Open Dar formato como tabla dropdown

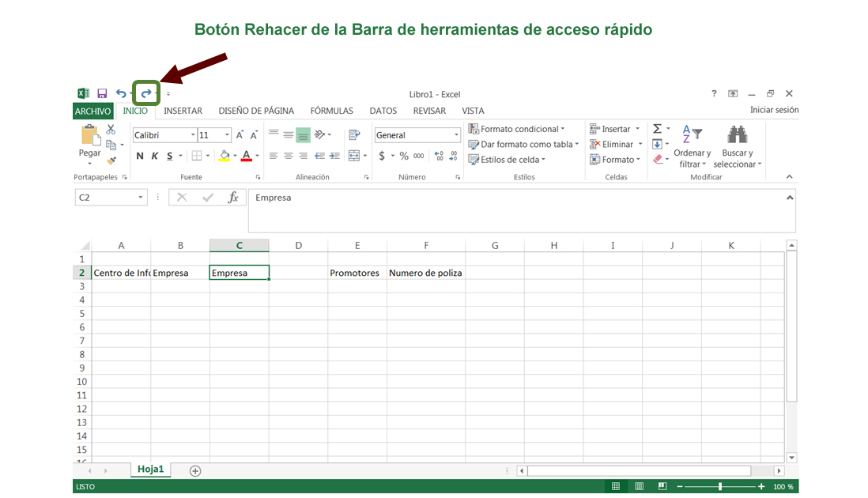pos(523,145)
